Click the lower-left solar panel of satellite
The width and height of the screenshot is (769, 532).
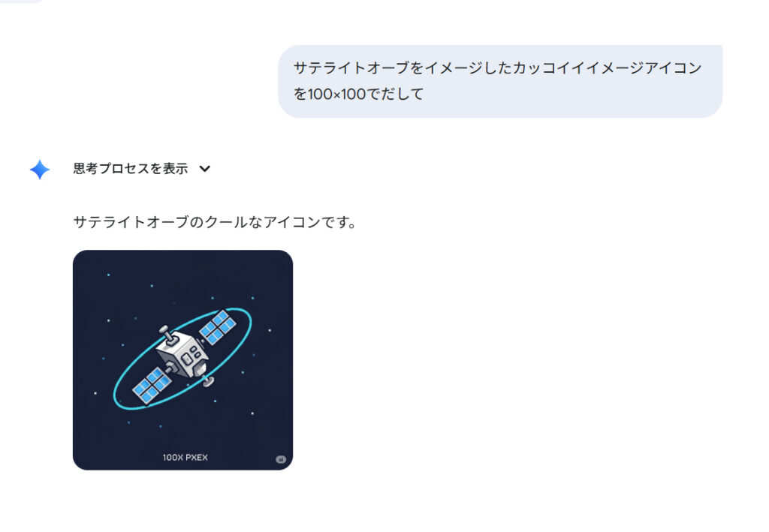point(152,386)
